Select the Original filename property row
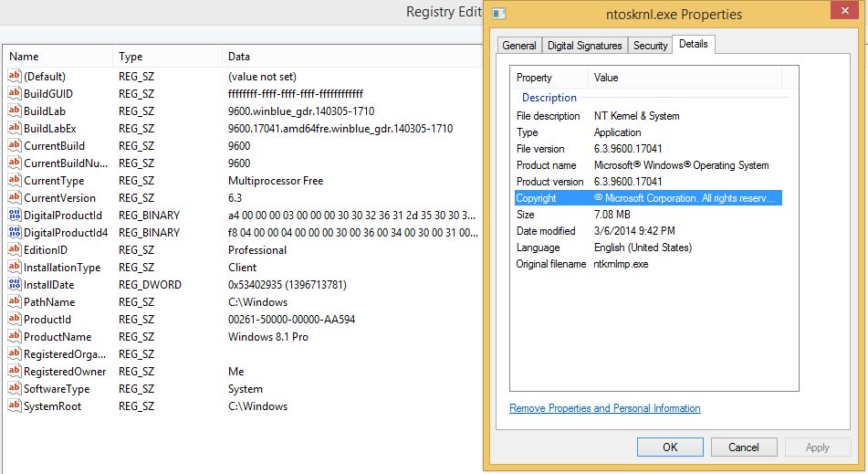 (648, 264)
